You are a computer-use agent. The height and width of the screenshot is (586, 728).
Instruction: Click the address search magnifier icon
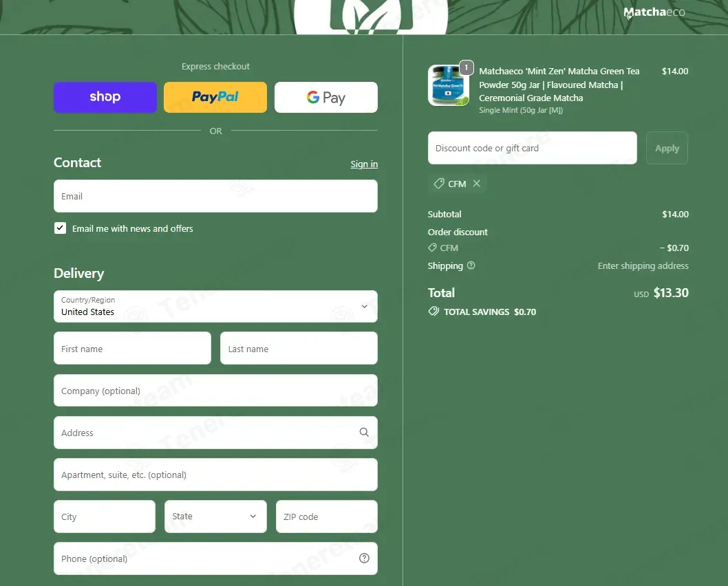tap(364, 433)
